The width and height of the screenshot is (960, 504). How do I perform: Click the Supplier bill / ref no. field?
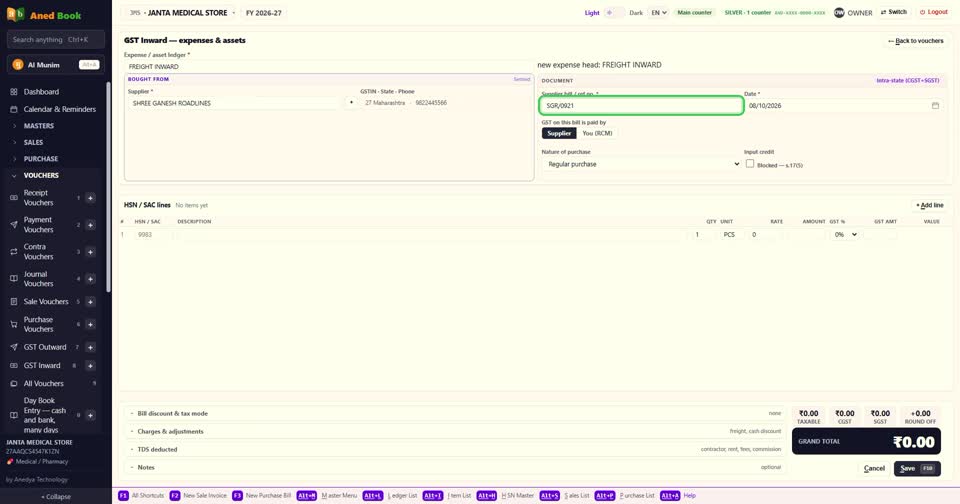pyautogui.click(x=641, y=105)
